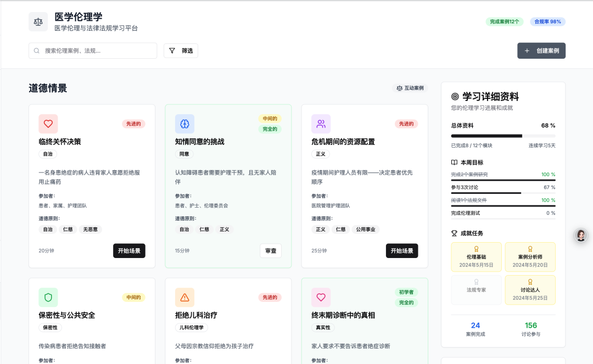Click the green shield icon on 保密性与公共安全

pyautogui.click(x=48, y=298)
